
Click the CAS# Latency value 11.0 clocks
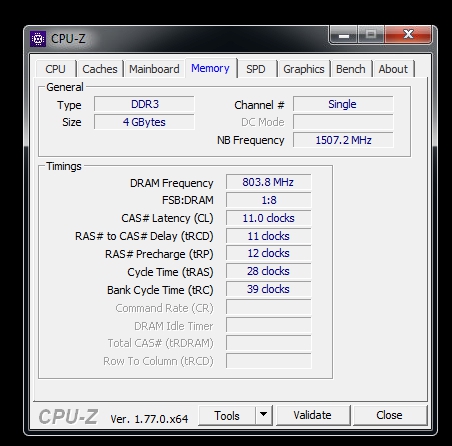(269, 218)
